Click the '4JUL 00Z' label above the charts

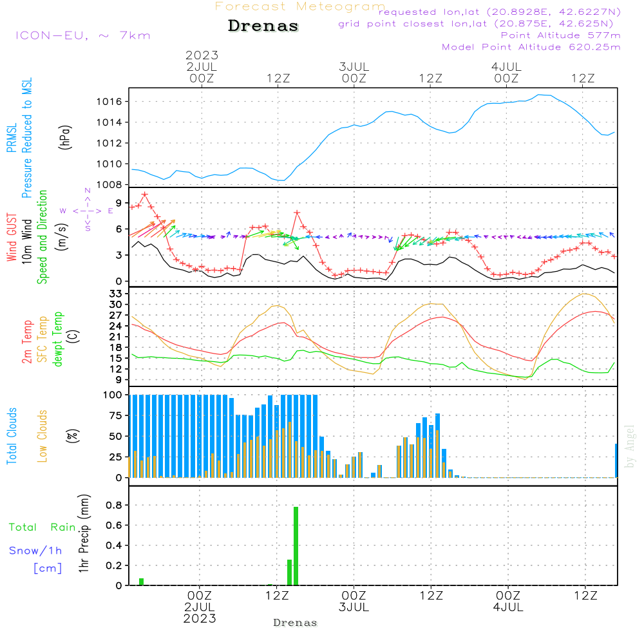pos(506,72)
